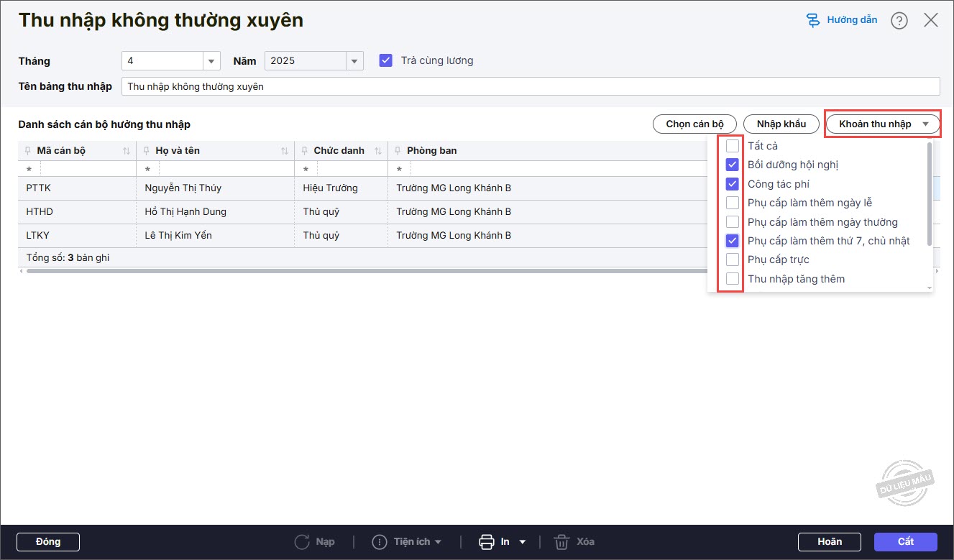This screenshot has width=954, height=560.
Task: Click sort icon in Mã cán bộ column
Action: point(127,151)
